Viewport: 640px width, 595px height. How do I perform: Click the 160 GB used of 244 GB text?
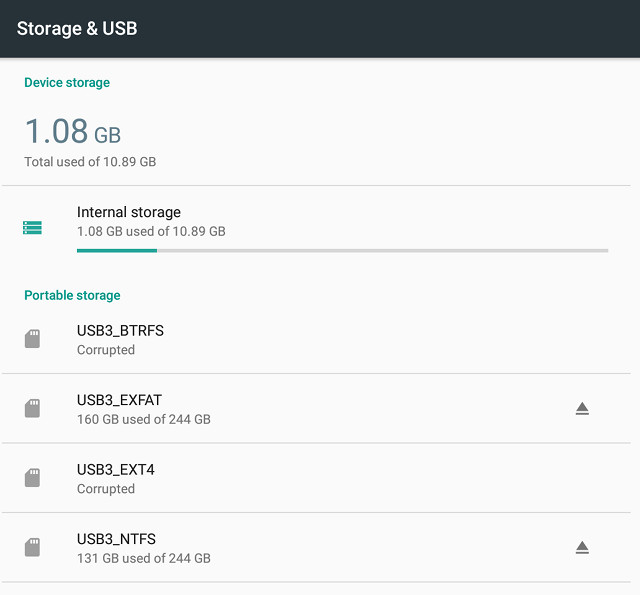point(144,419)
